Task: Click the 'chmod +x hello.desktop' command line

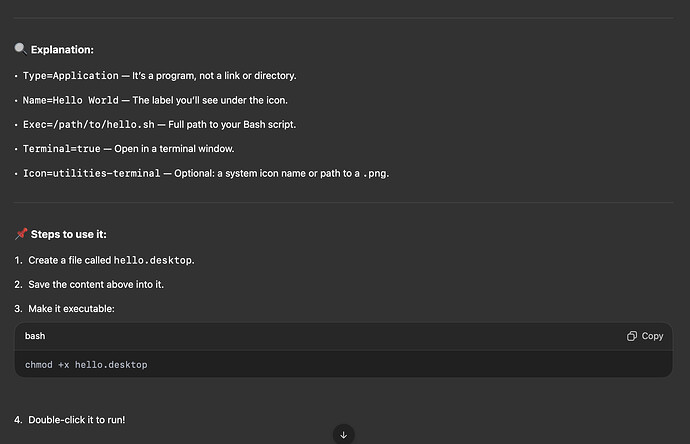Action: [x=86, y=365]
